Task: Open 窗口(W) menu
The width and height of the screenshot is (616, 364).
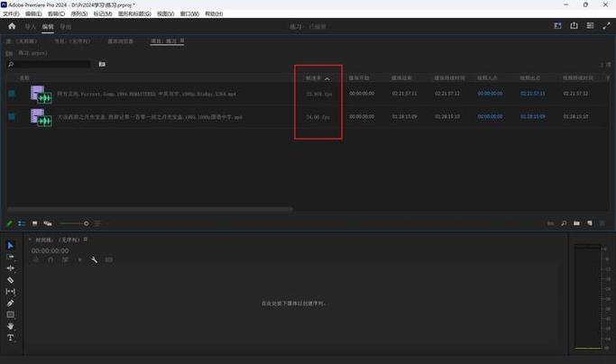Action: (189, 14)
